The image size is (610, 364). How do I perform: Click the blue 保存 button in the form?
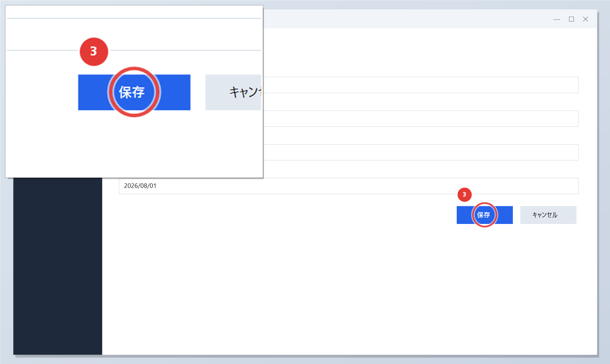(x=485, y=215)
